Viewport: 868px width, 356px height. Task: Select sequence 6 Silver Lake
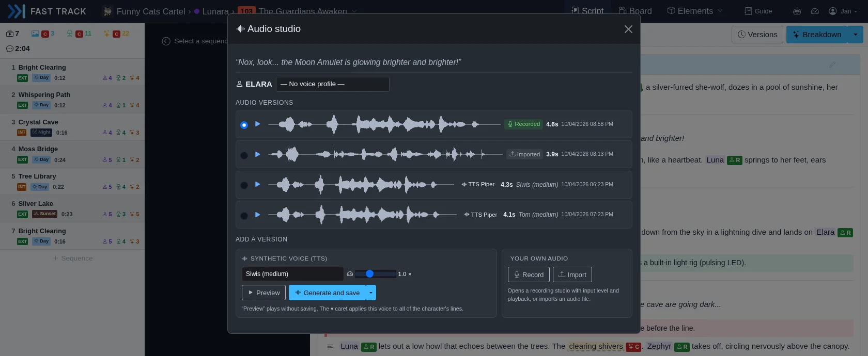(72, 208)
